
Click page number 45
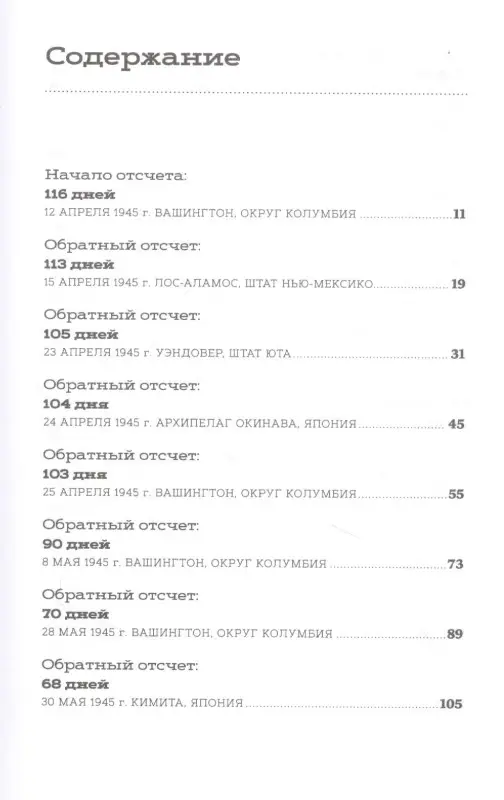click(456, 423)
